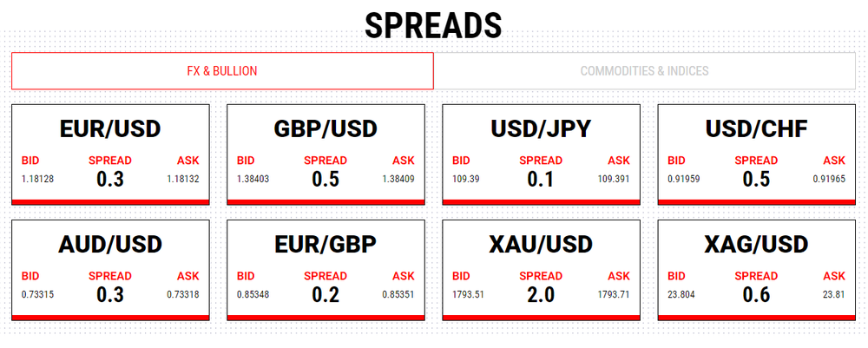Image resolution: width=868 pixels, height=348 pixels.
Task: Select the EUR/USD pair heading
Action: pos(110,129)
